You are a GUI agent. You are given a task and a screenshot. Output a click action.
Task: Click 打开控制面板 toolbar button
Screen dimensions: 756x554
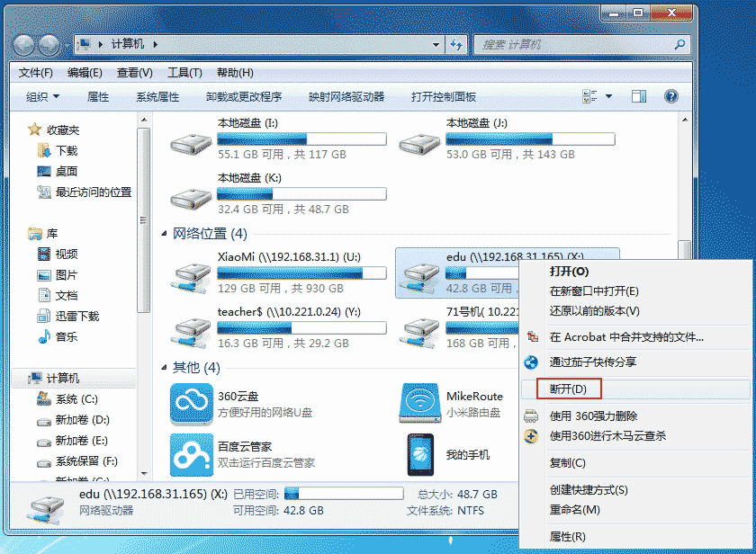click(x=443, y=97)
